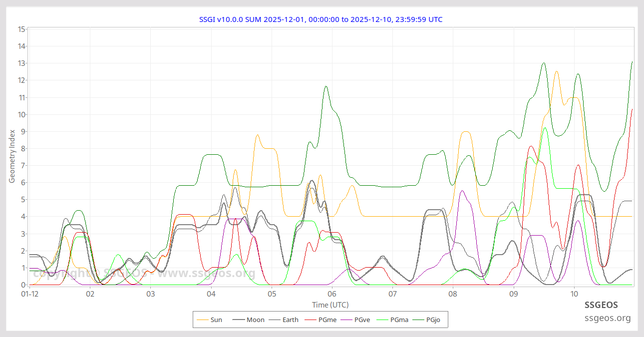Viewport: 644px width, 337px height.
Task: Click the 15 label on the y-axis
Action: (x=21, y=29)
